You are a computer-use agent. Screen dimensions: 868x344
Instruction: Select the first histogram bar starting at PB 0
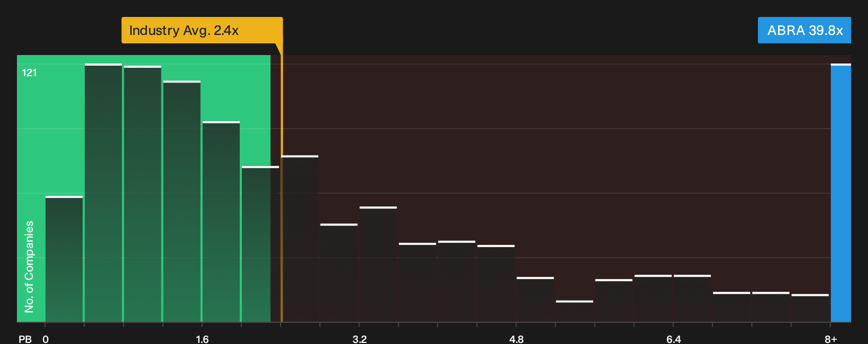[x=64, y=259]
